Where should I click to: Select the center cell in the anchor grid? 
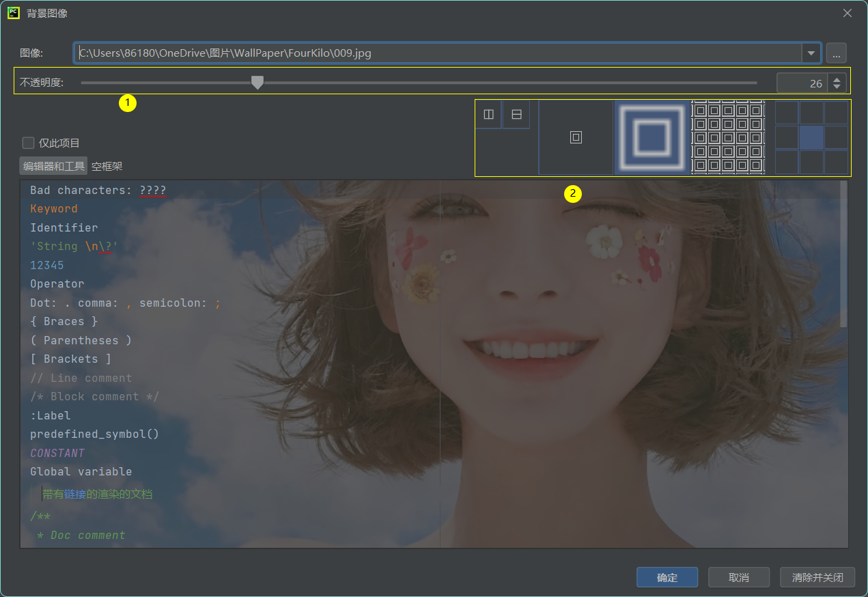(811, 137)
